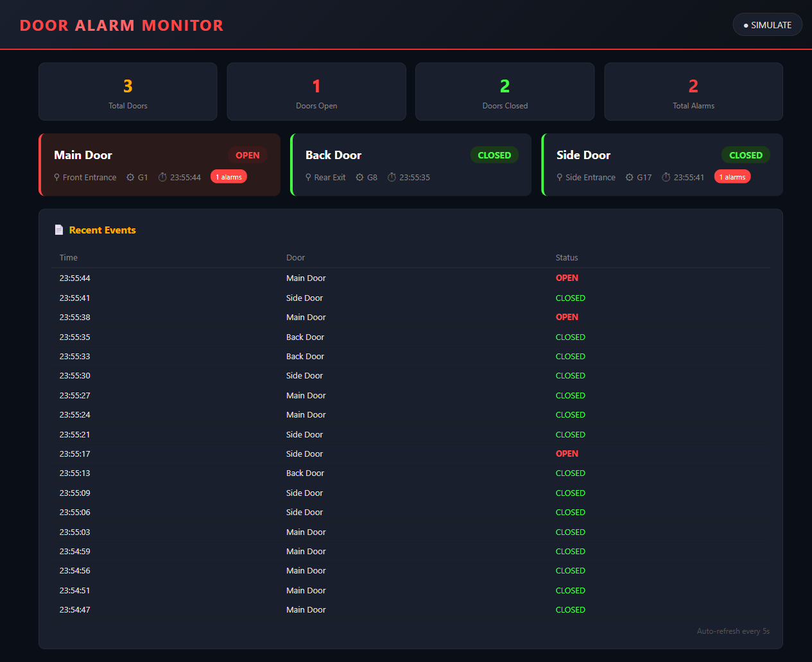Open the Side Door 1 alarms badge
Screen dimensions: 812x662
(x=732, y=177)
